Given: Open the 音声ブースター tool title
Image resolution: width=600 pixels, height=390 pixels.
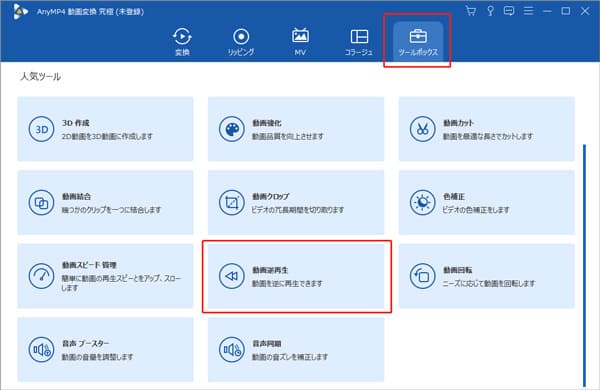Looking at the screenshot, I should click(85, 344).
